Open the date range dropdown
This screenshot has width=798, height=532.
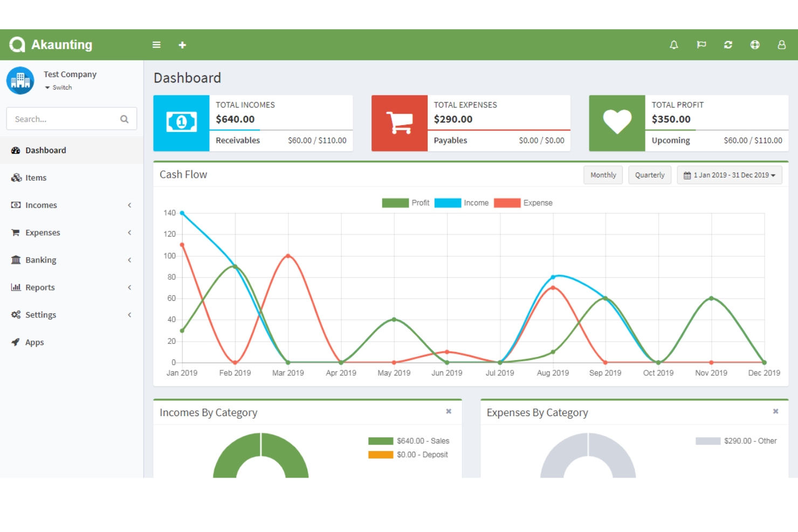pyautogui.click(x=729, y=175)
